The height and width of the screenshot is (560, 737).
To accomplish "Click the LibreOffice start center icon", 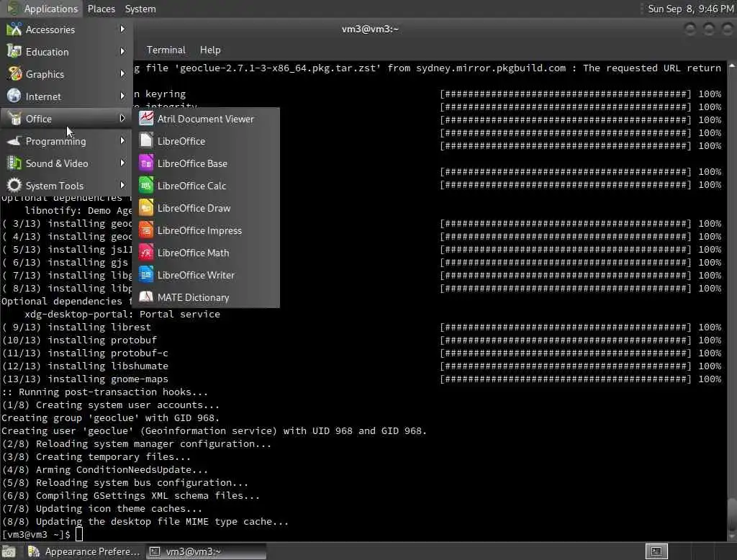I will coord(146,140).
